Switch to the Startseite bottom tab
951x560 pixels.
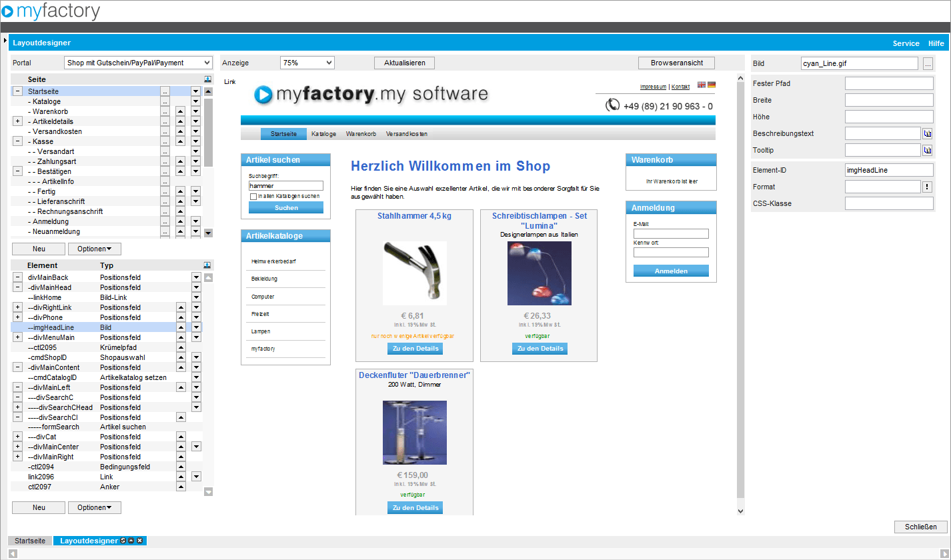[30, 541]
